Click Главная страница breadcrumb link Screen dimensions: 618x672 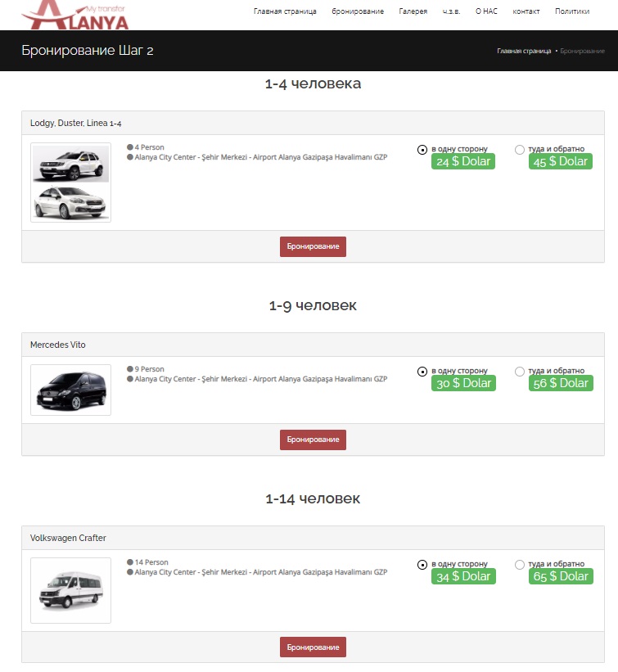click(523, 52)
